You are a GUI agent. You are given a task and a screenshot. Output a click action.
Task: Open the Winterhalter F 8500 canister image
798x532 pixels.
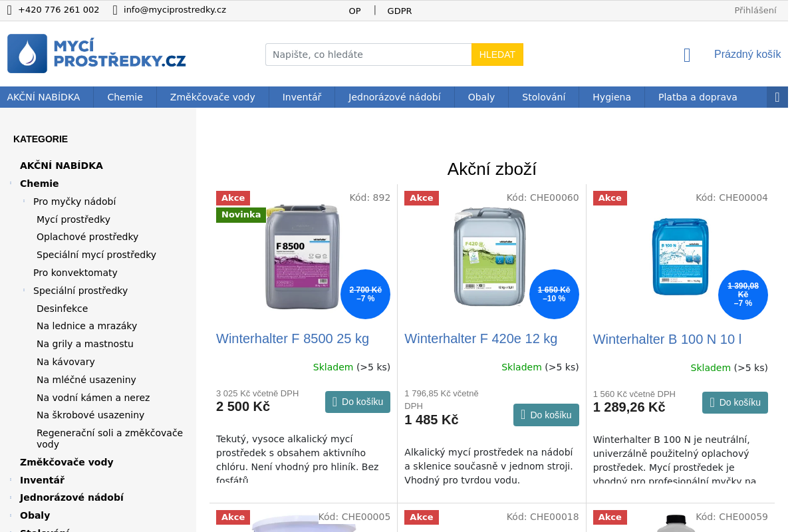point(303,257)
